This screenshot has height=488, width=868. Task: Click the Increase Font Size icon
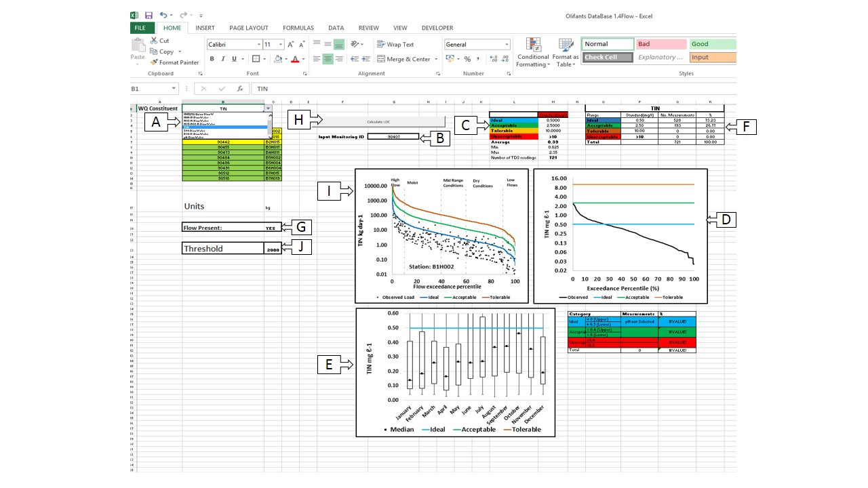click(291, 45)
